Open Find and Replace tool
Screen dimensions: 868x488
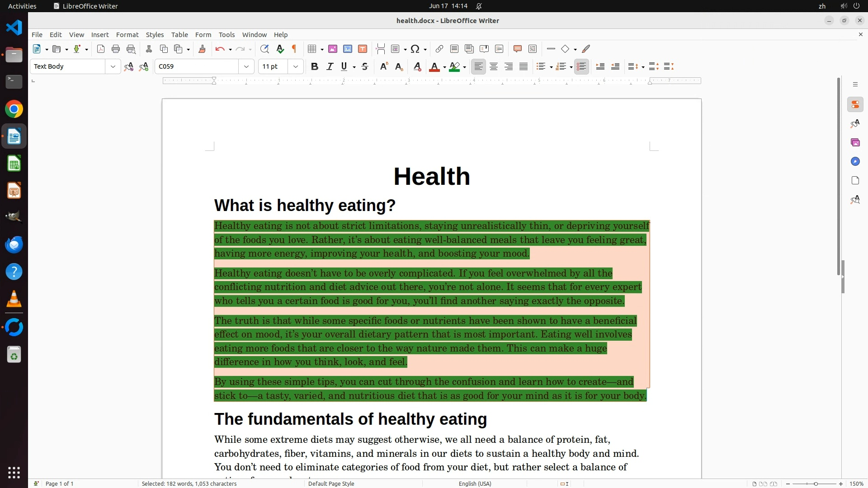pyautogui.click(x=265, y=49)
